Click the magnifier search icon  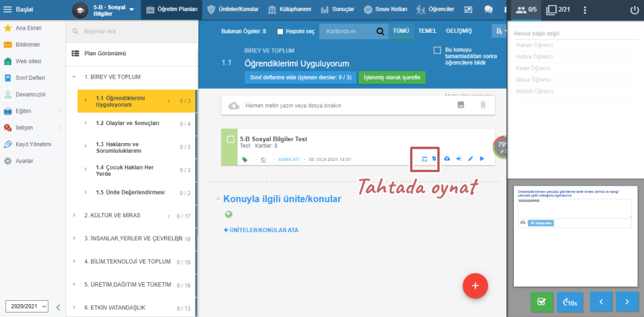coord(381,31)
